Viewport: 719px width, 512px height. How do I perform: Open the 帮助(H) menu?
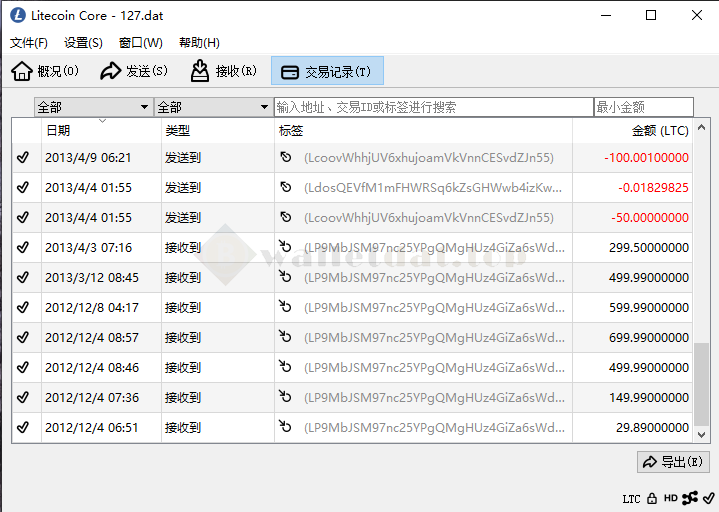click(x=199, y=43)
